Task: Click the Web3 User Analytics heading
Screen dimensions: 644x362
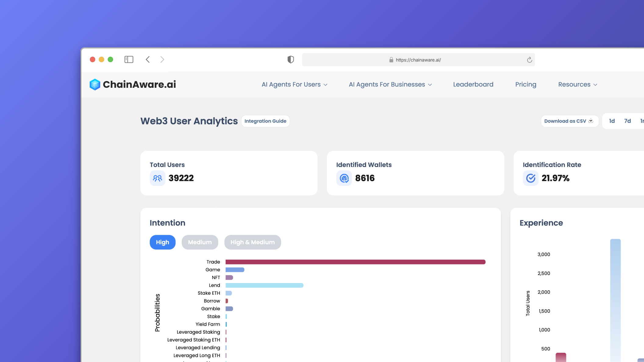Action: (x=189, y=121)
